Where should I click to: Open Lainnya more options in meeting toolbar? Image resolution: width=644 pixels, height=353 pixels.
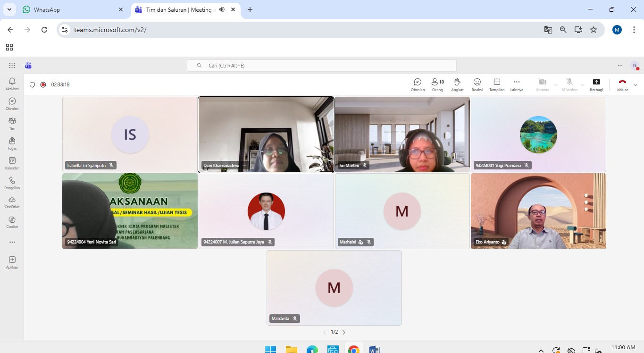(x=517, y=84)
